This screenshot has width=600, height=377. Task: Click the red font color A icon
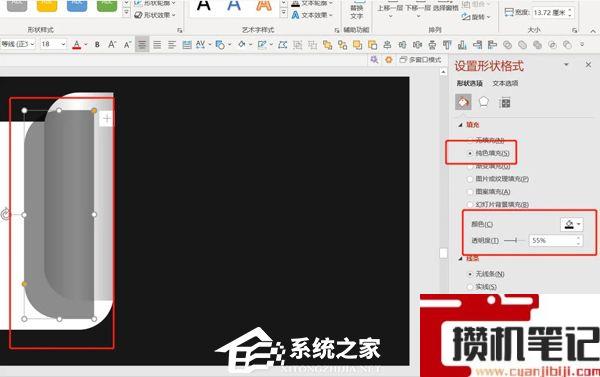point(77,45)
